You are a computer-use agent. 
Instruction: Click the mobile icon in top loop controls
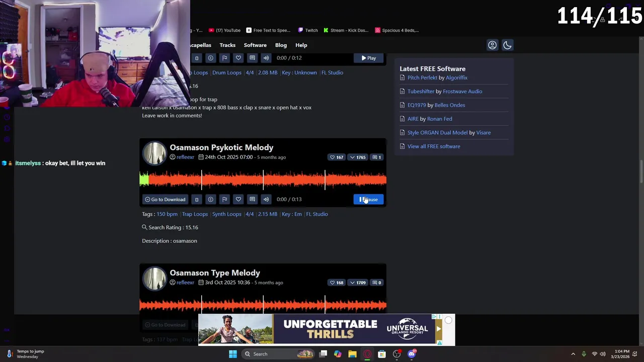pos(197,58)
